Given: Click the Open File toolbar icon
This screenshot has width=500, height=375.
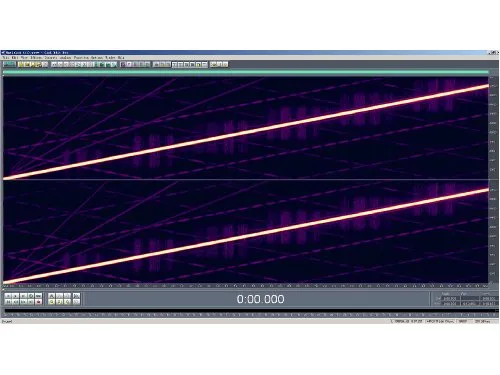Looking at the screenshot, I should [20, 64].
